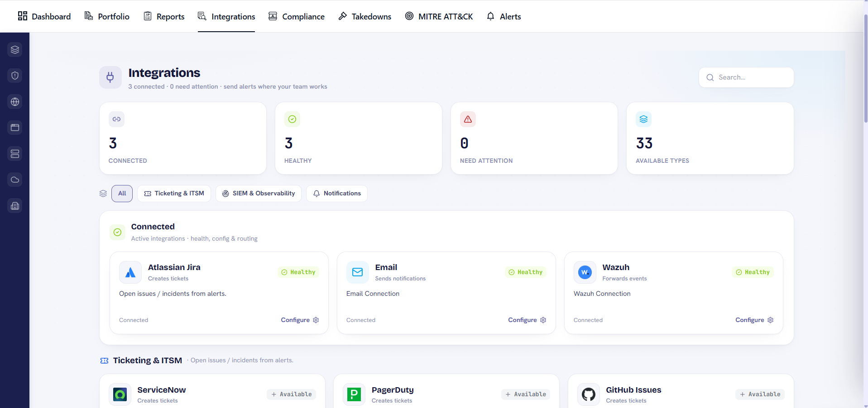Open the browser window icon in sidebar

tap(15, 128)
